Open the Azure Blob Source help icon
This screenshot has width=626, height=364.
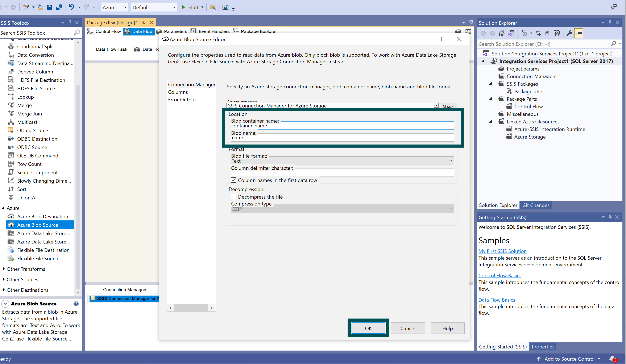76,304
